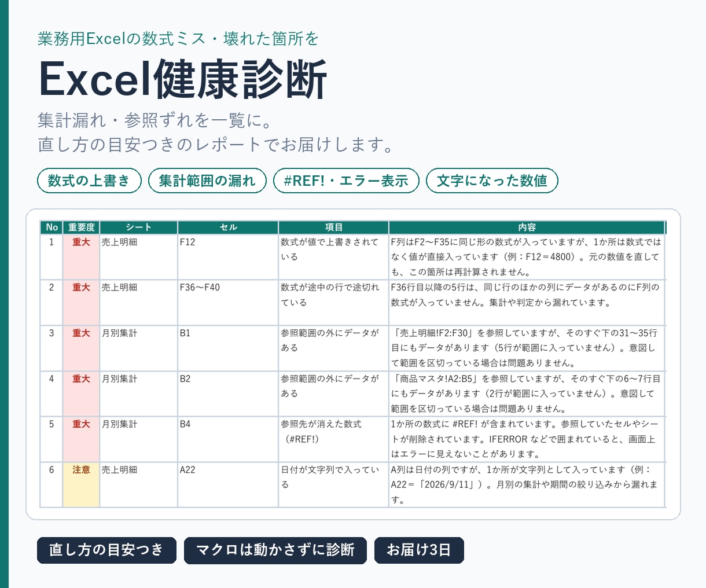Select cell F36〜F40 in row 2
This screenshot has width=706, height=588.
tap(228, 303)
